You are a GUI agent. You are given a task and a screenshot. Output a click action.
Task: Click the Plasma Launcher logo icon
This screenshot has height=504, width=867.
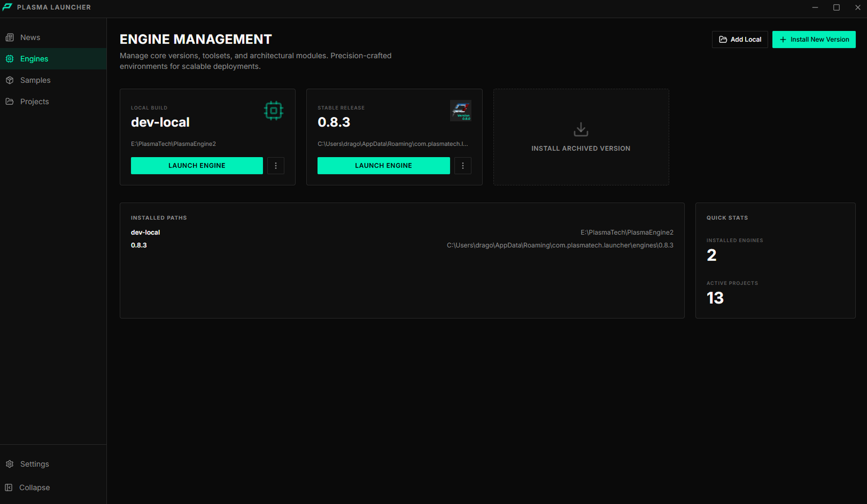(x=8, y=7)
